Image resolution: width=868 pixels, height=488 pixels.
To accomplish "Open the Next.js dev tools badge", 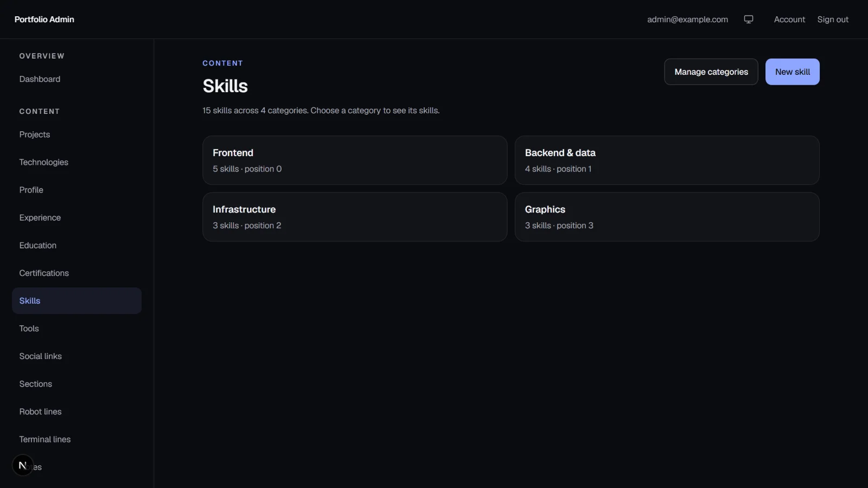I will (23, 465).
